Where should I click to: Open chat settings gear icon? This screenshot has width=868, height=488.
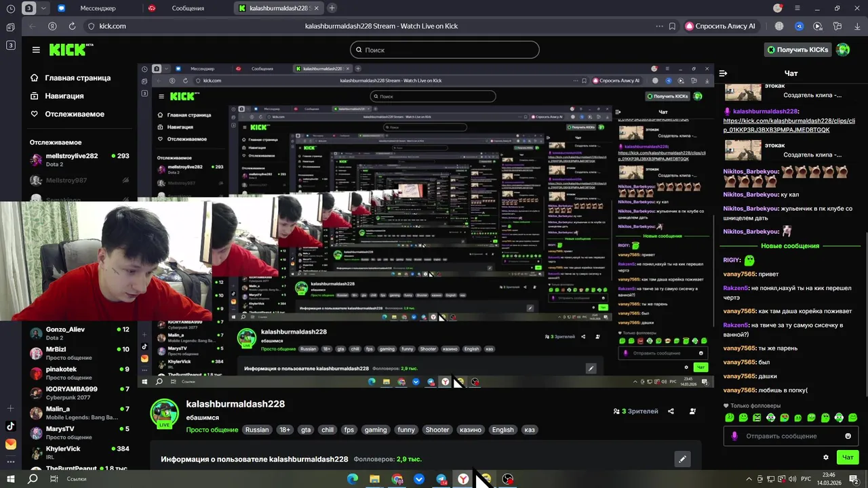click(825, 457)
